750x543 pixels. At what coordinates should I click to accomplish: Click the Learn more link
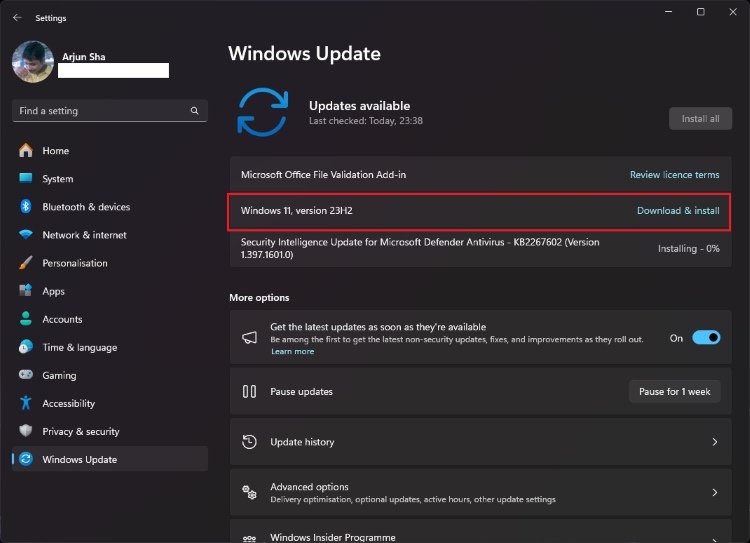(x=292, y=352)
